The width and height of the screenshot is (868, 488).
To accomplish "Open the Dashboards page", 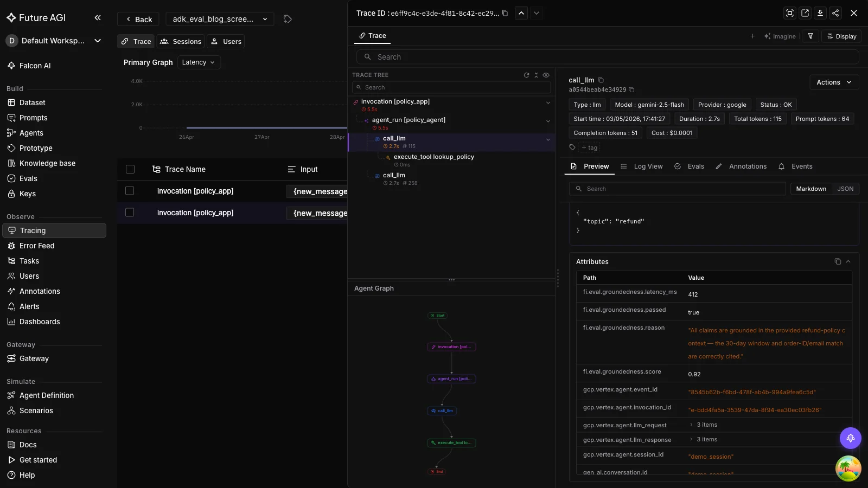I will point(40,322).
